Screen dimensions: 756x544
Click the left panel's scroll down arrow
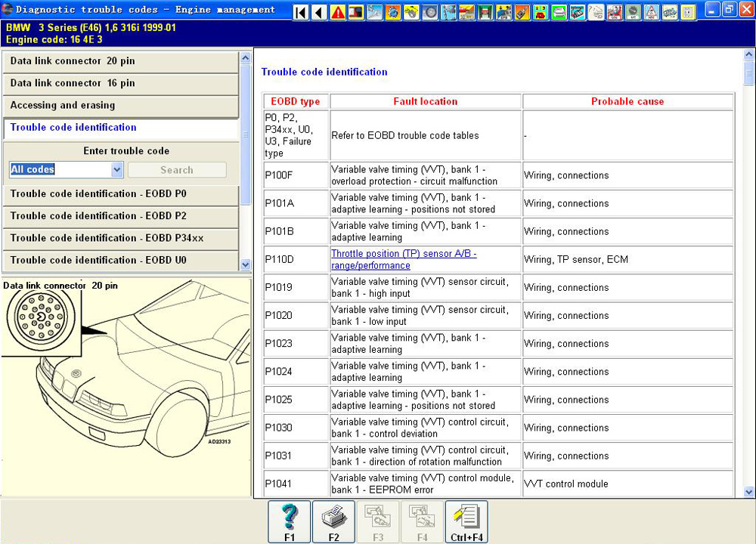246,264
